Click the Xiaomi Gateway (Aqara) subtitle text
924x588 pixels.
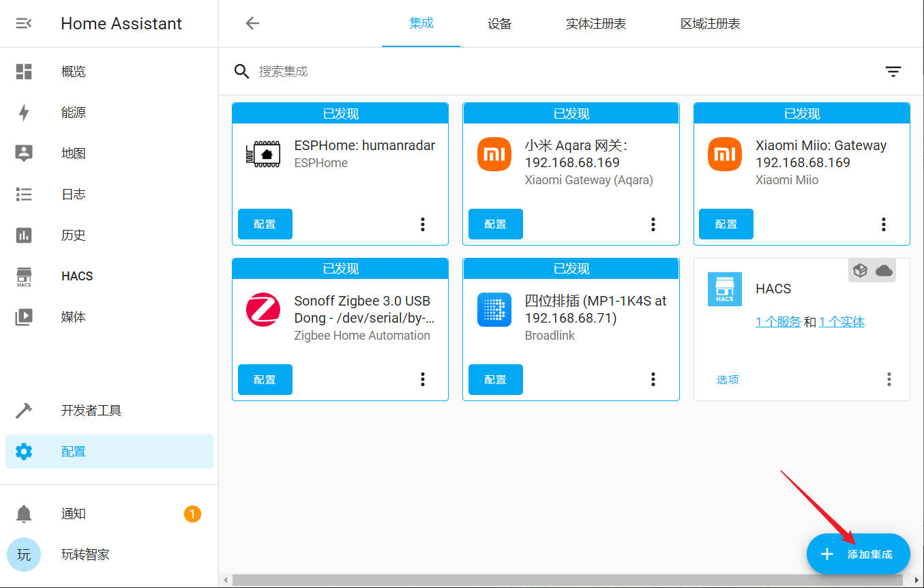(x=589, y=180)
